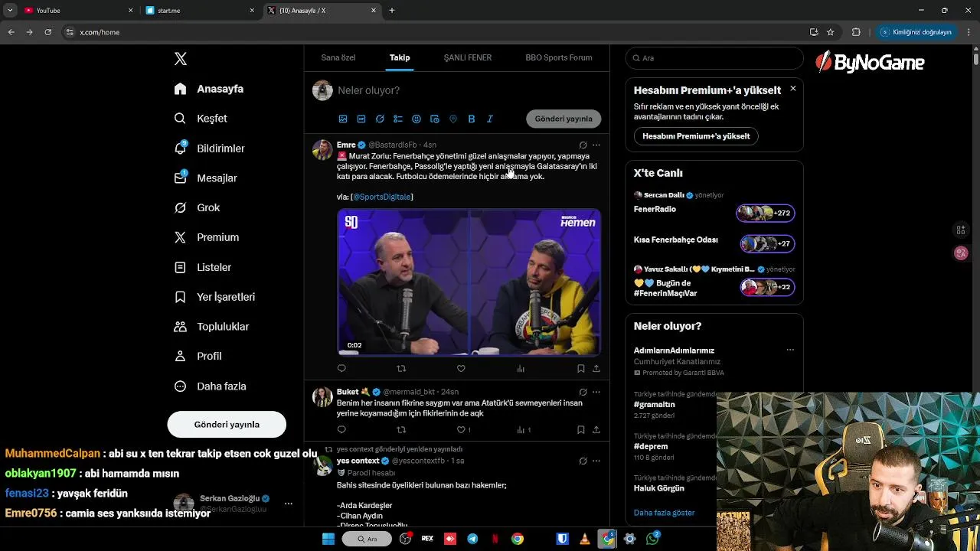Click sidebar Gönderi yayınla button
Screen dimensions: 980x551
[227, 424]
